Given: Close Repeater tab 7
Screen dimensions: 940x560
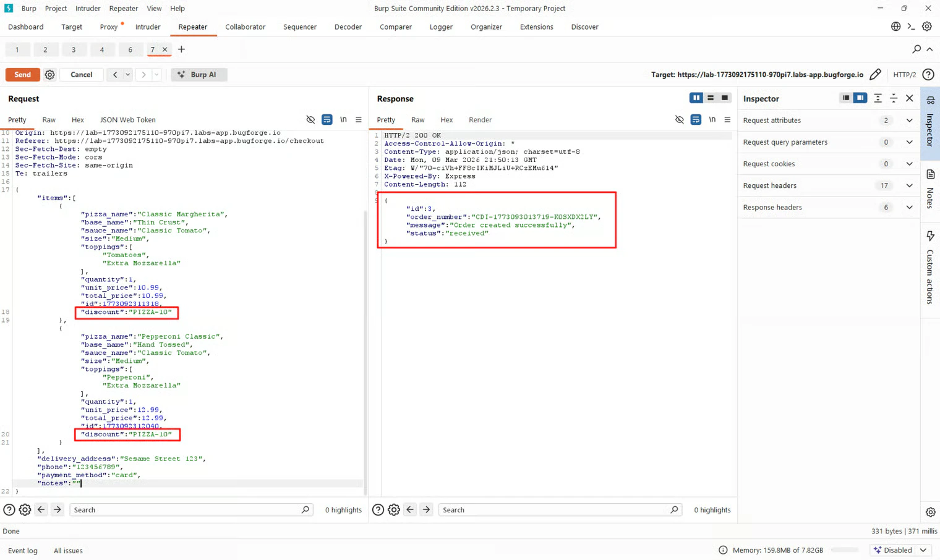Looking at the screenshot, I should pos(164,49).
